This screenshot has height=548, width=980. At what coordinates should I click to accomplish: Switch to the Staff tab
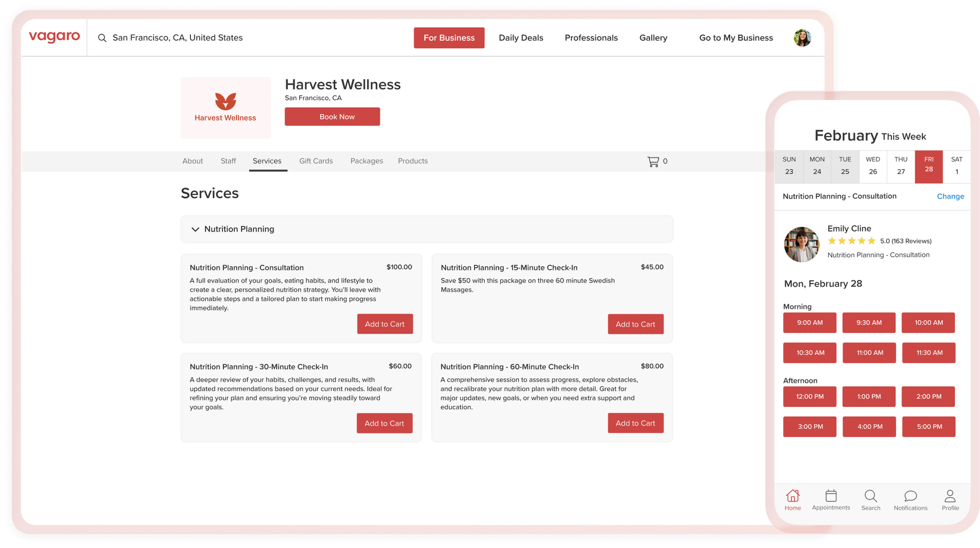pyautogui.click(x=228, y=161)
